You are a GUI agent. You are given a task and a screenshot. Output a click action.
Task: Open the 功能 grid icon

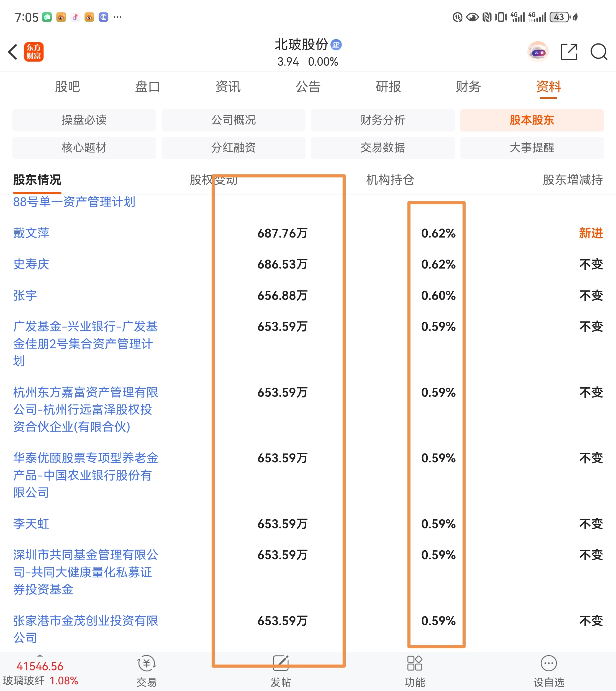point(415,663)
